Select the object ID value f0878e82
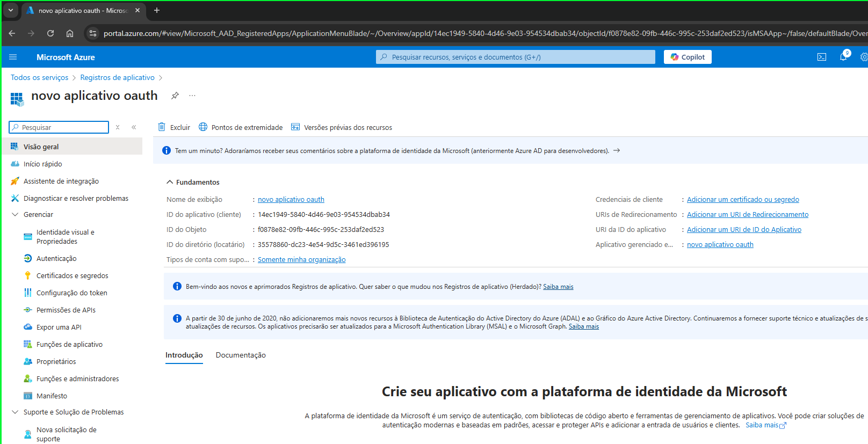This screenshot has height=444, width=868. [x=321, y=229]
